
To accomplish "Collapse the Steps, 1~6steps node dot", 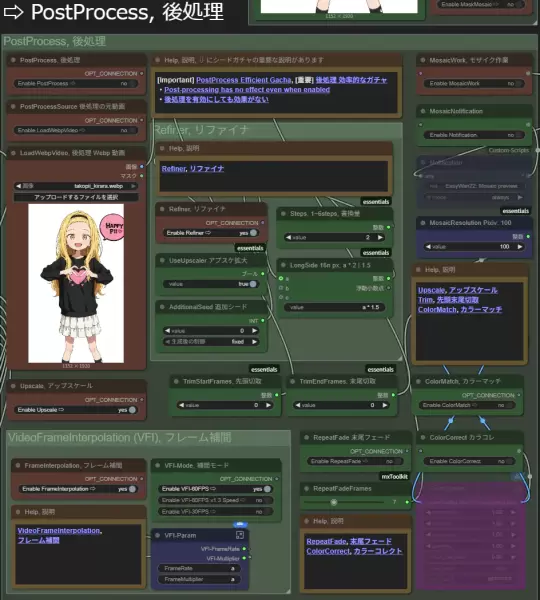I will [x=283, y=214].
